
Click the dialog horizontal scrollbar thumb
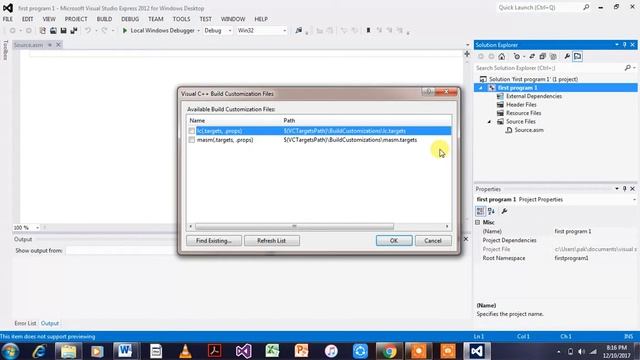click(294, 226)
